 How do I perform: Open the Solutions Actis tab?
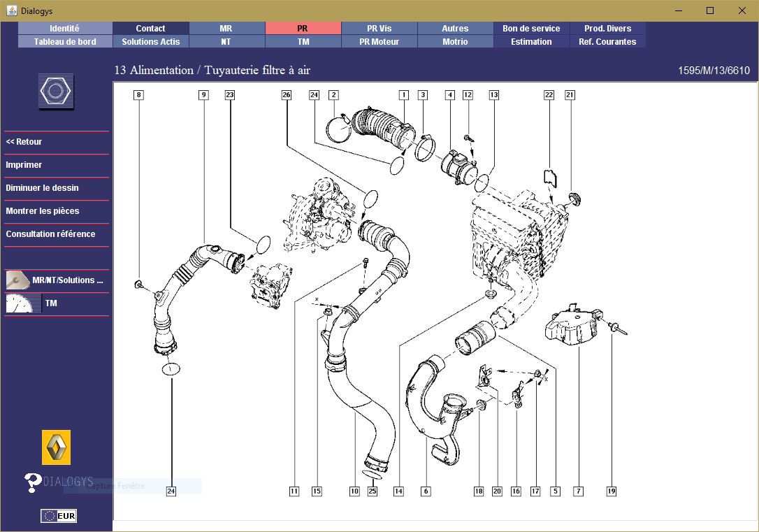point(150,42)
